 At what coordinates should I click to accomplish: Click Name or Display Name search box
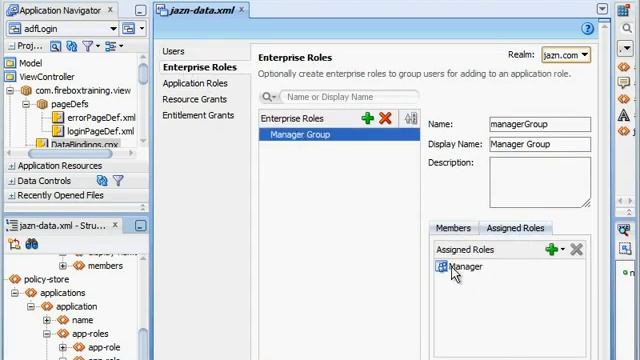pos(351,97)
